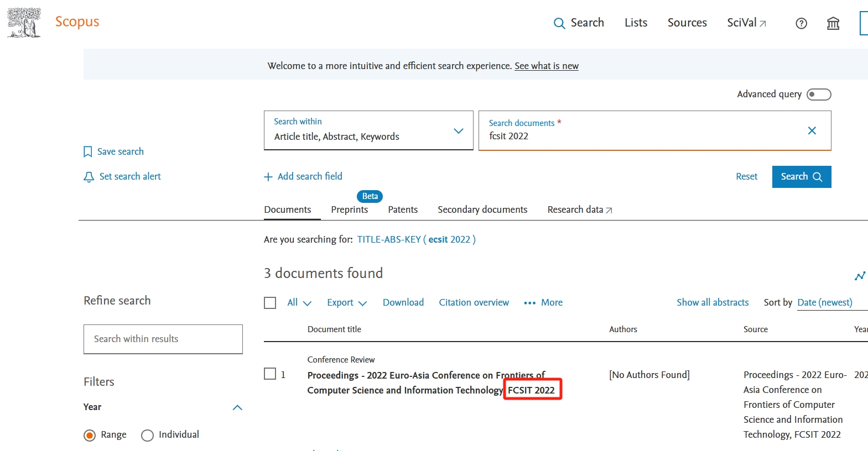The width and height of the screenshot is (868, 451).
Task: Open SciVal from top navigation
Action: click(x=746, y=23)
